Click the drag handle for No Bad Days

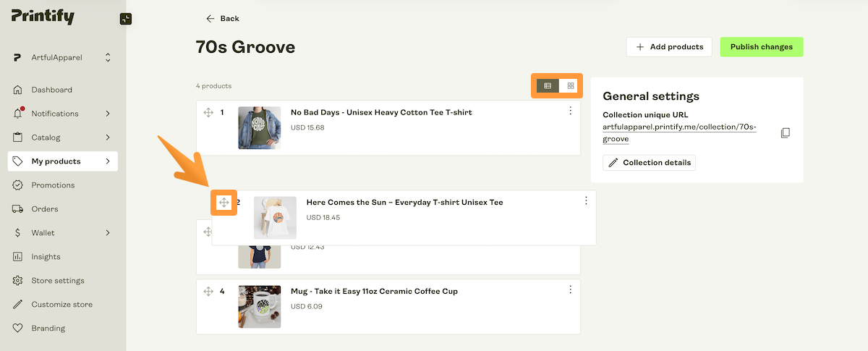coord(208,112)
